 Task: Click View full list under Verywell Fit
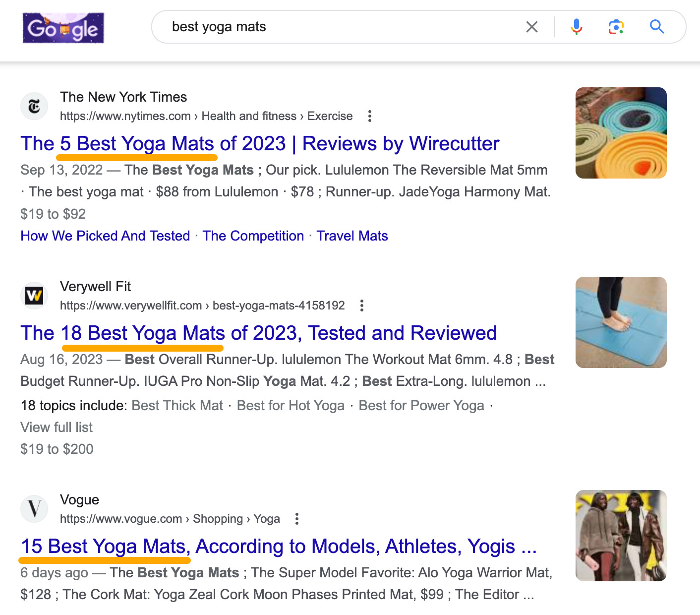coord(56,427)
